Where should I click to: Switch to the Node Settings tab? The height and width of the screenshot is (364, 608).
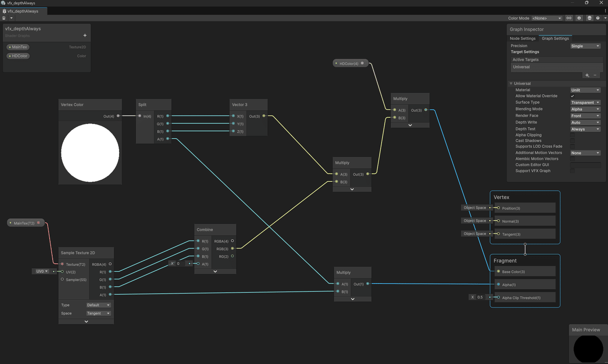pyautogui.click(x=522, y=38)
